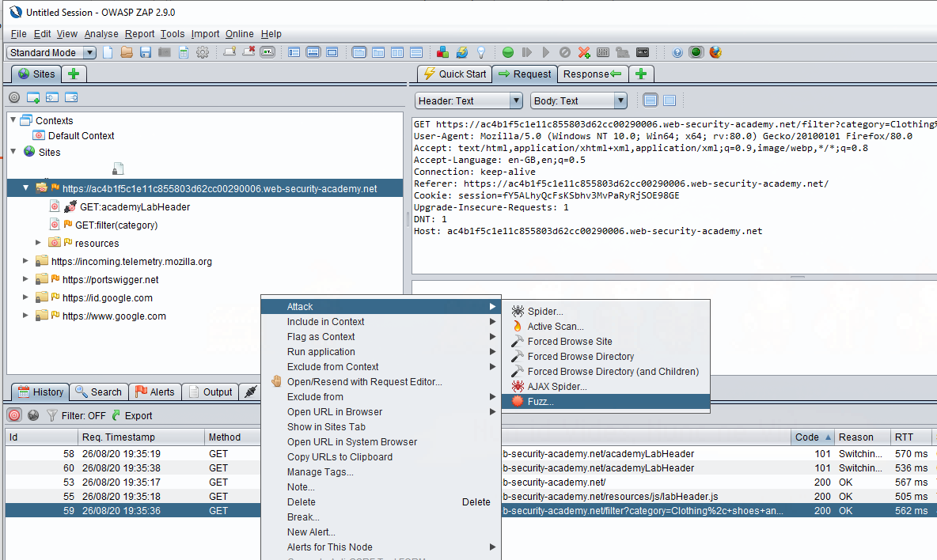This screenshot has height=560, width=937.
Task: Expand the resources folder node
Action: point(38,242)
